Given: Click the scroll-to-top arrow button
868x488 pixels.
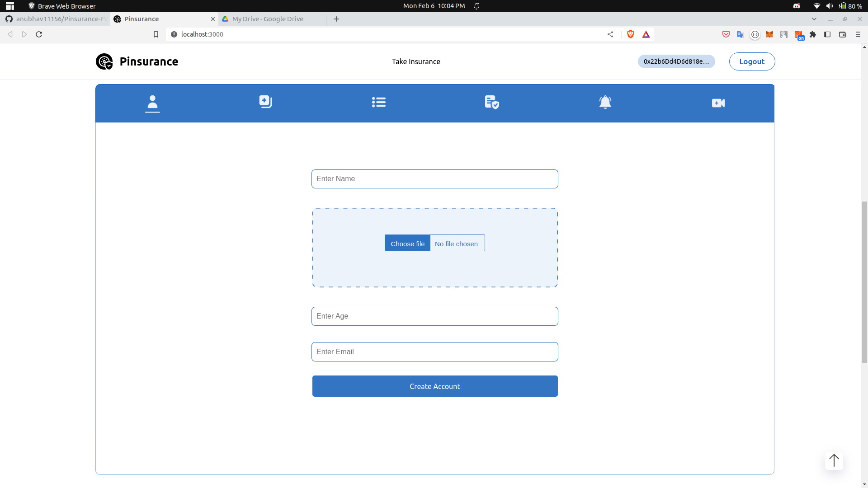Looking at the screenshot, I should tap(834, 460).
